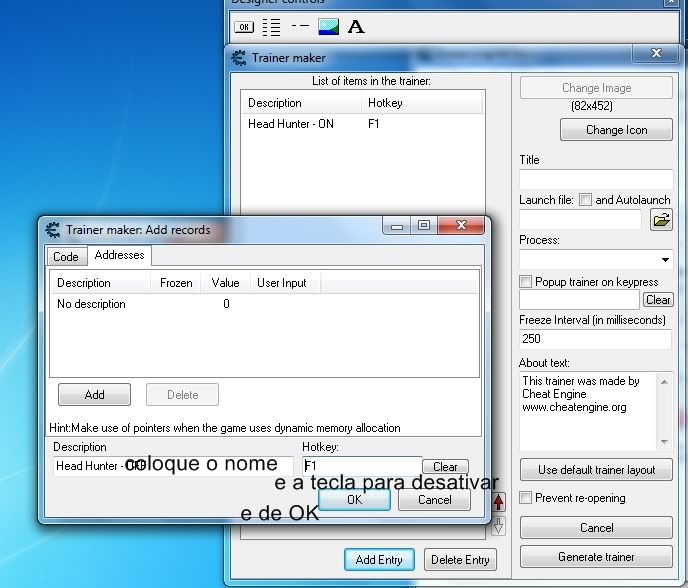This screenshot has width=688, height=588.
Task: Switch to the Code tab
Action: point(65,257)
